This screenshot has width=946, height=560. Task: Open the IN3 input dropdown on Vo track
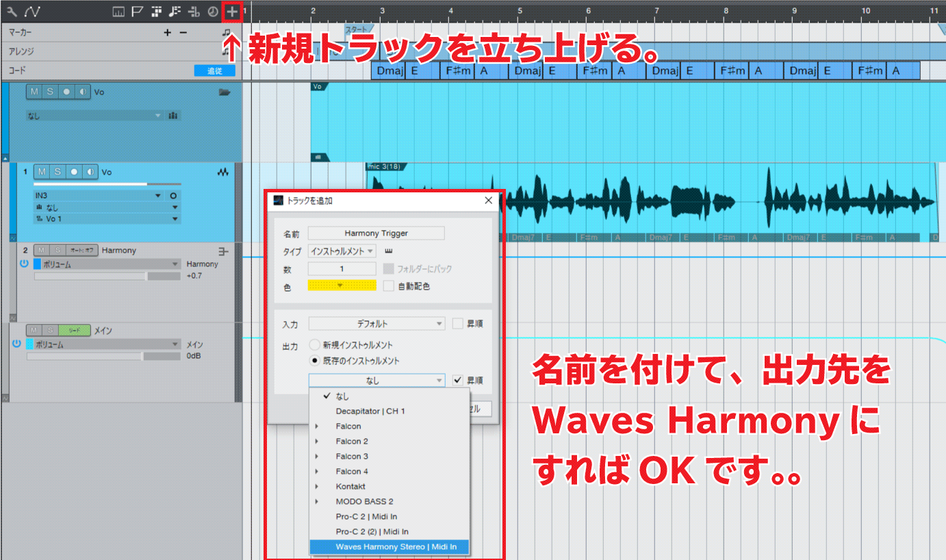point(98,196)
